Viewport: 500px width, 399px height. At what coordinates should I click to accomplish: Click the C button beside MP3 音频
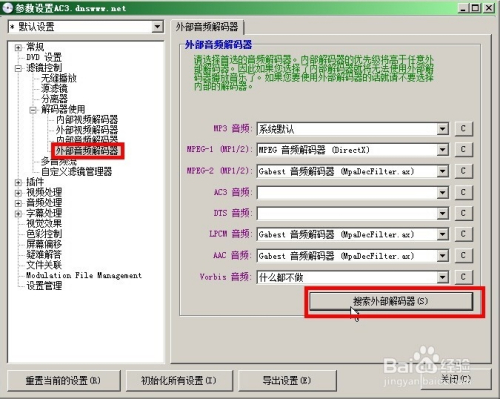(463, 129)
